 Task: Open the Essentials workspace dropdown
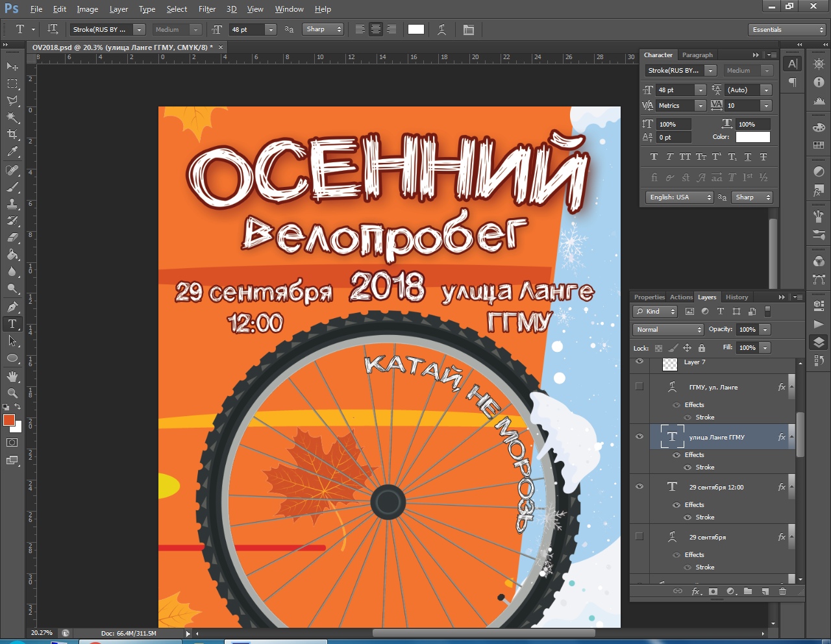(x=787, y=30)
